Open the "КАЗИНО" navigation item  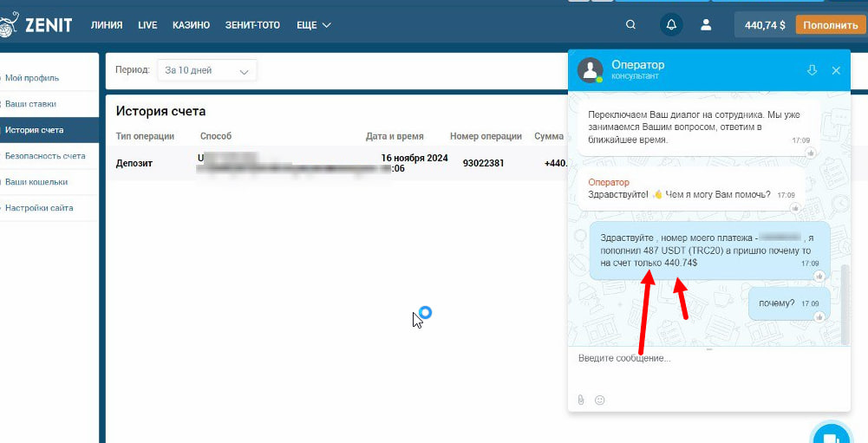191,25
